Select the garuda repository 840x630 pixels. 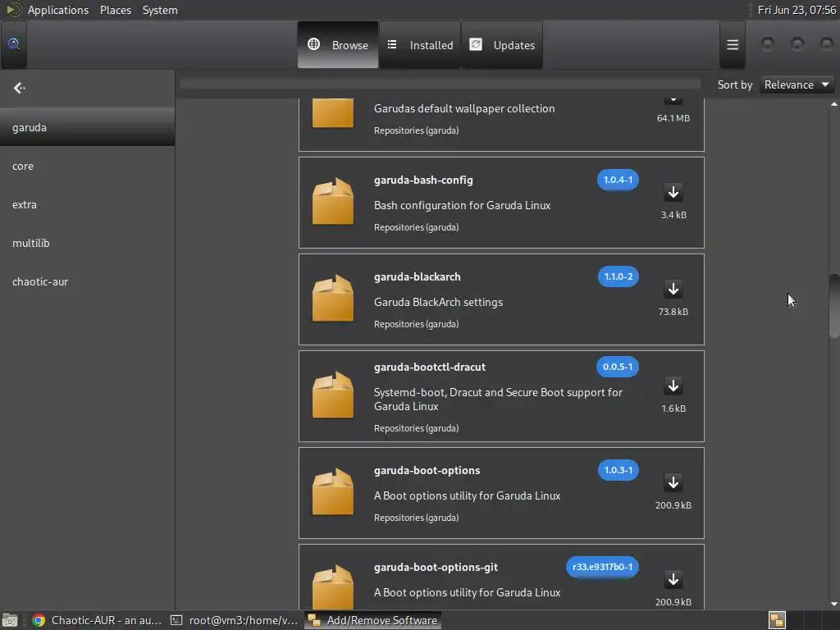click(x=87, y=127)
